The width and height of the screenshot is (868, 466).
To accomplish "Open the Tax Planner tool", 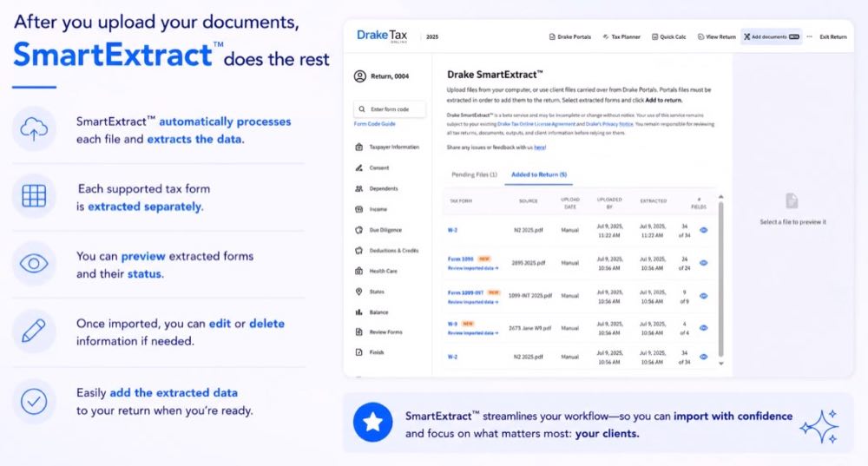I will point(621,37).
